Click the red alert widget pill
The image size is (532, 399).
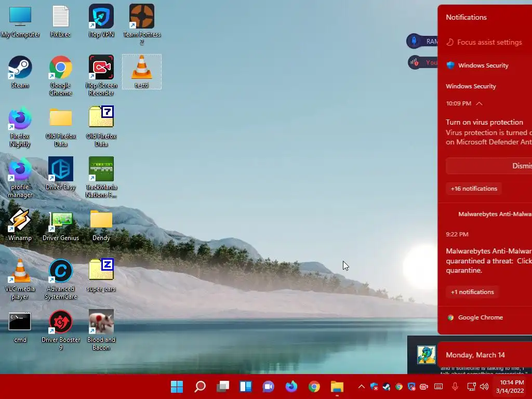[x=423, y=62]
